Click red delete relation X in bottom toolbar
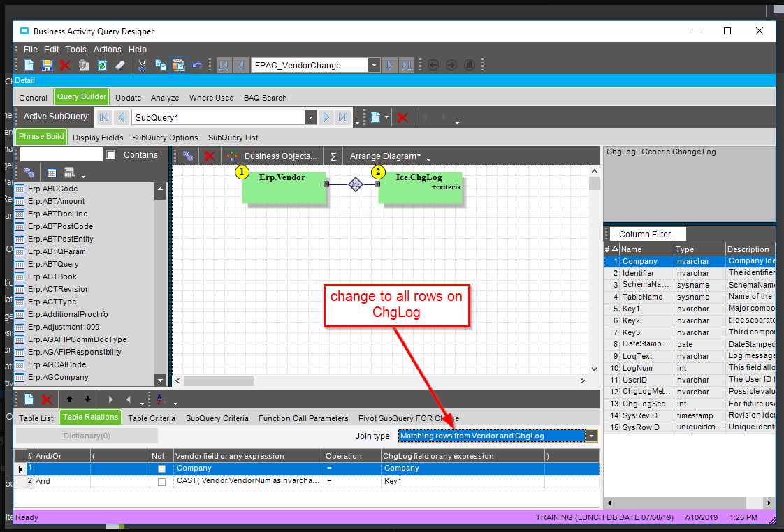 click(47, 399)
